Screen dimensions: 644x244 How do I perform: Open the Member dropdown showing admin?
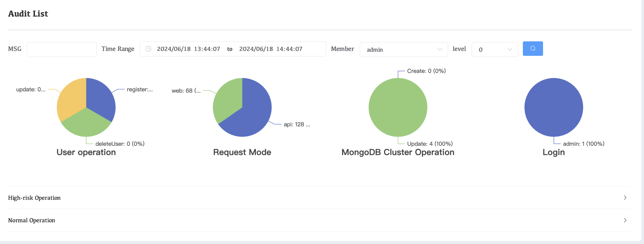(x=403, y=49)
